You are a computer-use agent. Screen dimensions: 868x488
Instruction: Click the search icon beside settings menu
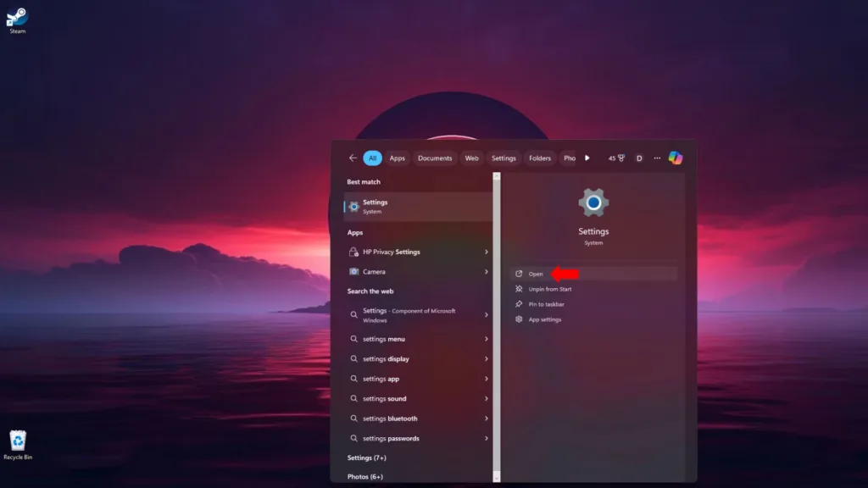pyautogui.click(x=353, y=339)
